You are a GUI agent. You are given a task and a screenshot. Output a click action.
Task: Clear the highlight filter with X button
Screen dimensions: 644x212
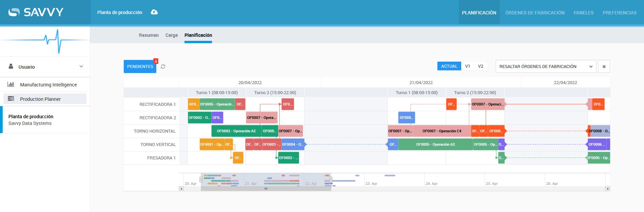click(604, 66)
